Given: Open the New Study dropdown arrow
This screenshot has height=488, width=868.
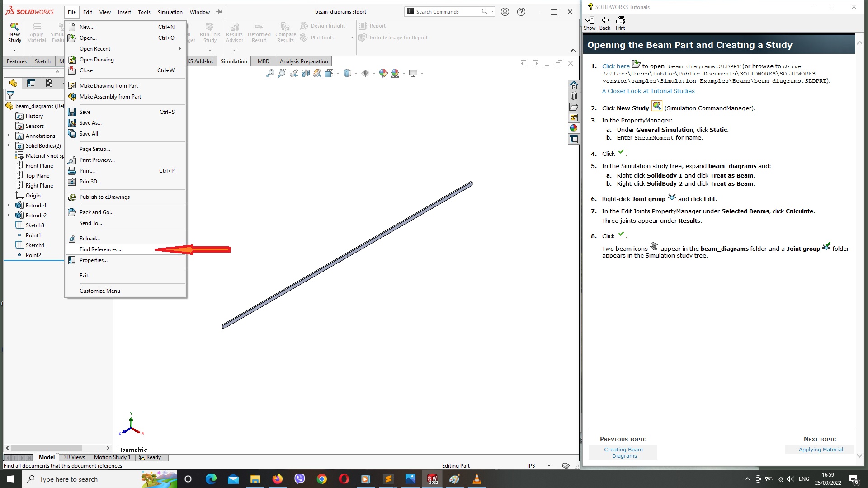Looking at the screenshot, I should point(14,50).
